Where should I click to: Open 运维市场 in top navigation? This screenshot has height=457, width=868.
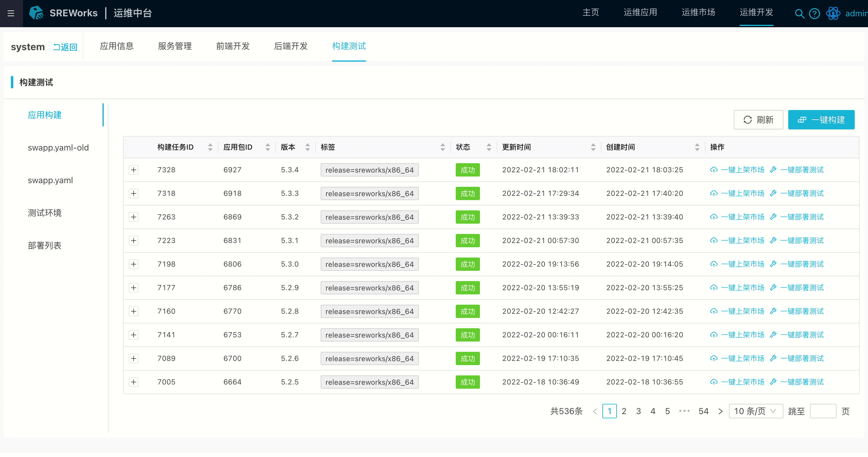coord(698,13)
